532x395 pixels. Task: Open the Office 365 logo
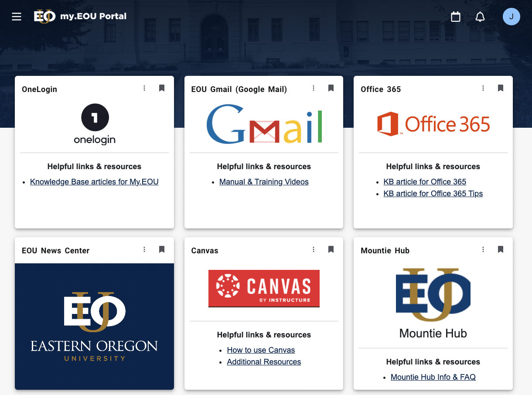tap(433, 124)
